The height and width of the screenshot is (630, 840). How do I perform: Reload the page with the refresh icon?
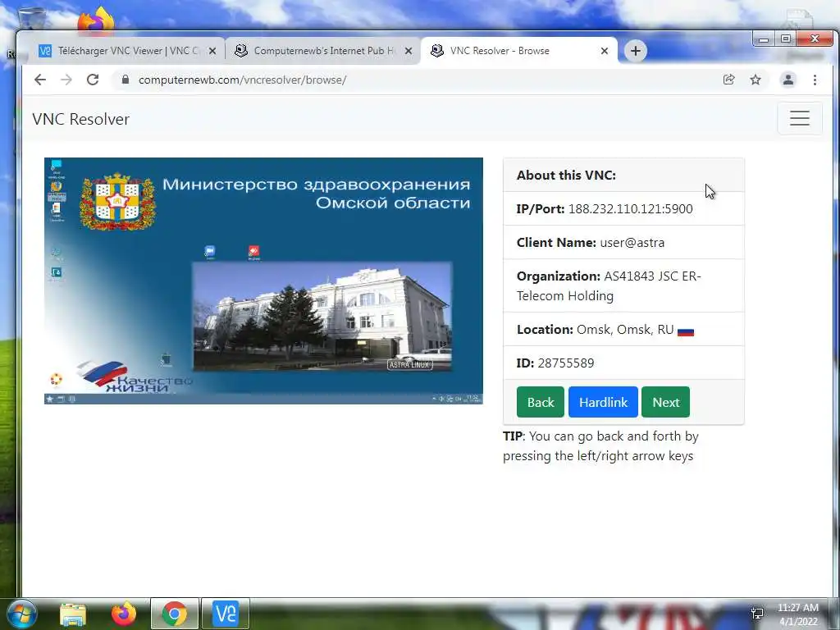click(93, 80)
